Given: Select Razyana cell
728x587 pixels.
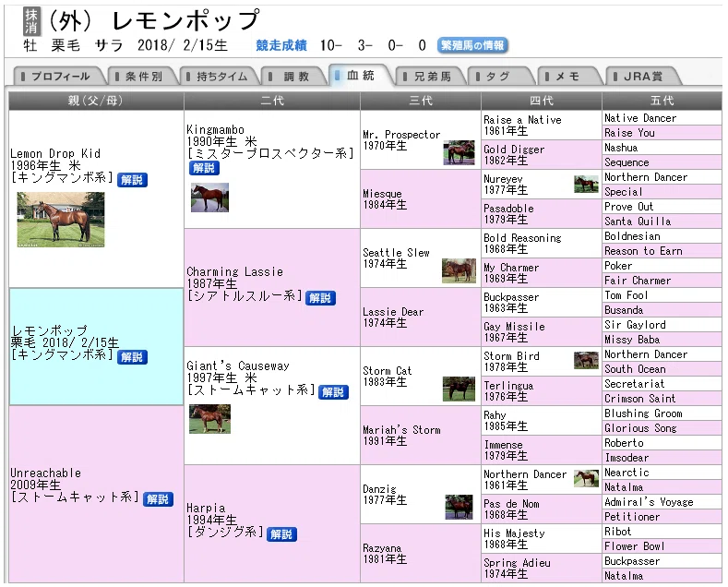Looking at the screenshot, I should click(420, 553).
